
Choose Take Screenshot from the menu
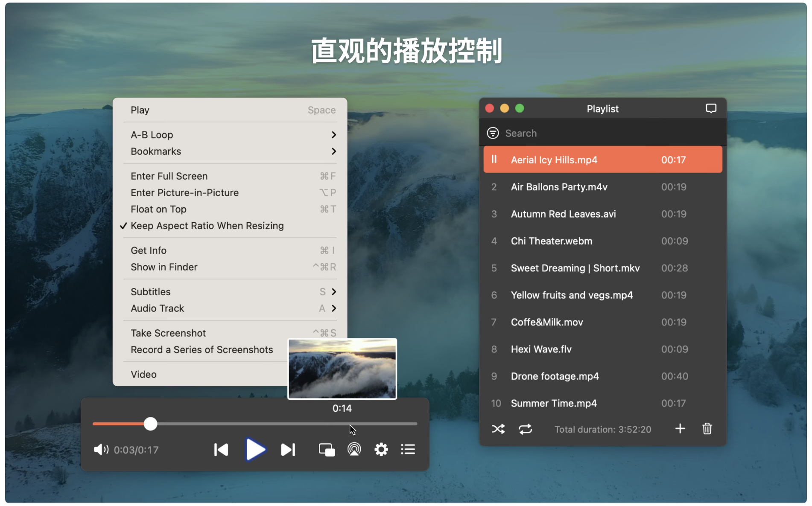click(x=168, y=333)
